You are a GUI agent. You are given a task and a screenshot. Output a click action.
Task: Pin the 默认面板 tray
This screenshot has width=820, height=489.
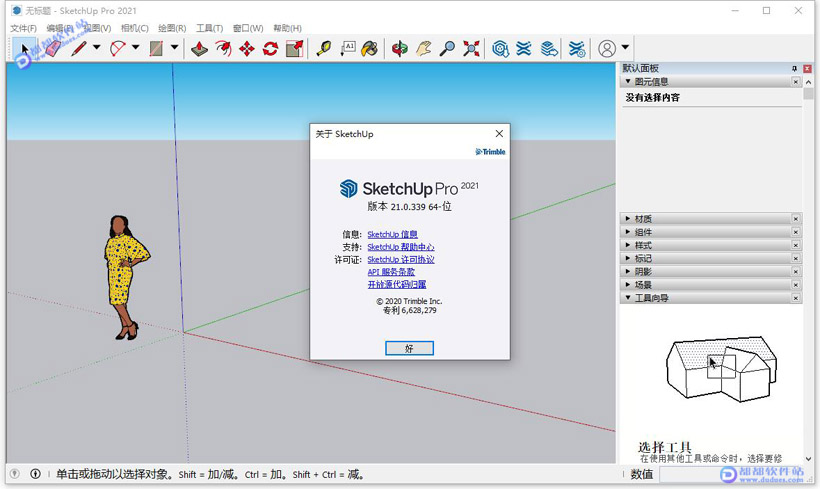click(x=794, y=69)
